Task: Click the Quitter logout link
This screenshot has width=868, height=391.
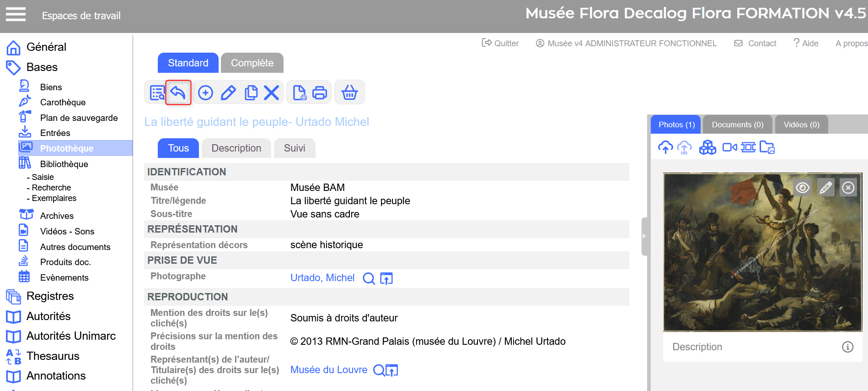Action: pyautogui.click(x=501, y=43)
